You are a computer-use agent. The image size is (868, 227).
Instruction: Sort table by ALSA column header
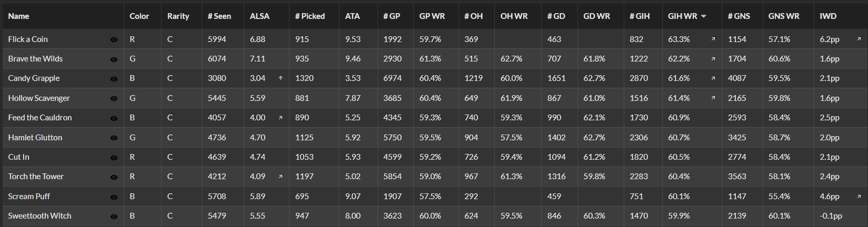[260, 16]
